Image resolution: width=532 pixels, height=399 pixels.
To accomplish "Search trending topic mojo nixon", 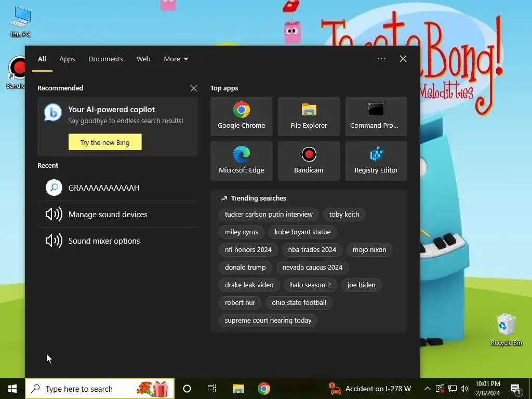I will (369, 250).
